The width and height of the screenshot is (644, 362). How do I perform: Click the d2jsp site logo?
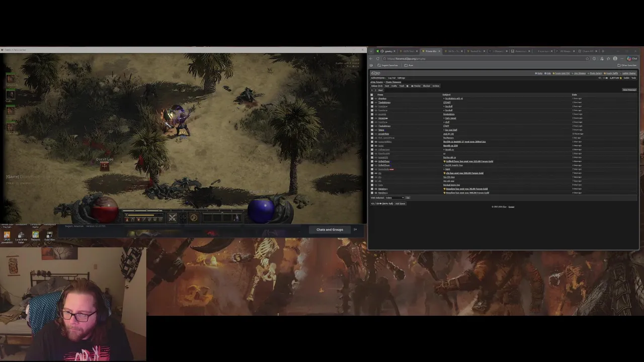coord(375,73)
